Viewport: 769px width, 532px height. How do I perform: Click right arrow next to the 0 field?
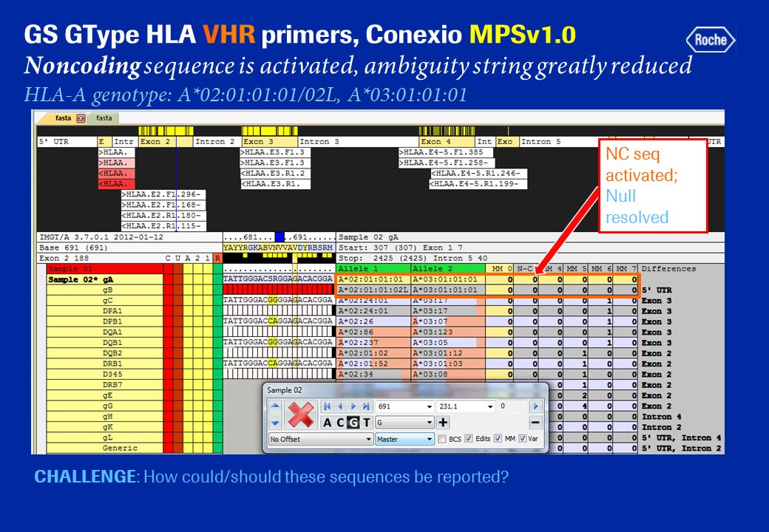[x=535, y=406]
